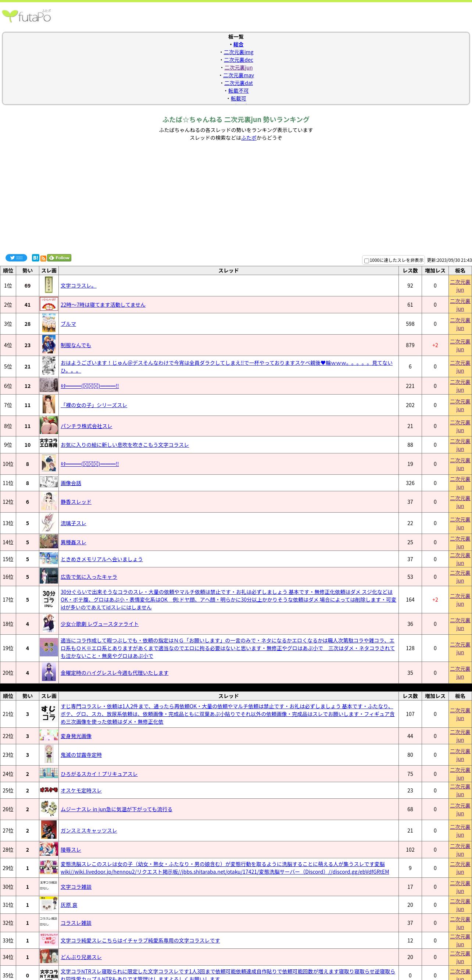Screen dimensions: 472x980
Task: Open the 二次元裏dec board link
Action: pyautogui.click(x=239, y=60)
